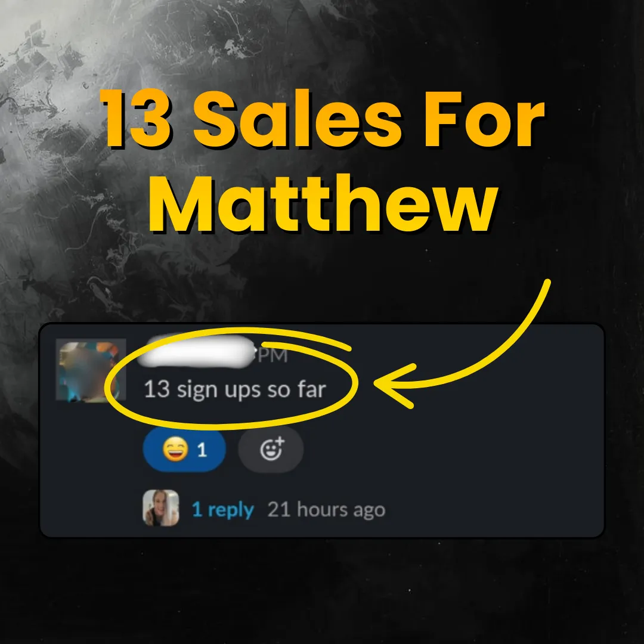Click the yellow arrowhead pointing at message
This screenshot has width=644, height=644.
pos(395,385)
